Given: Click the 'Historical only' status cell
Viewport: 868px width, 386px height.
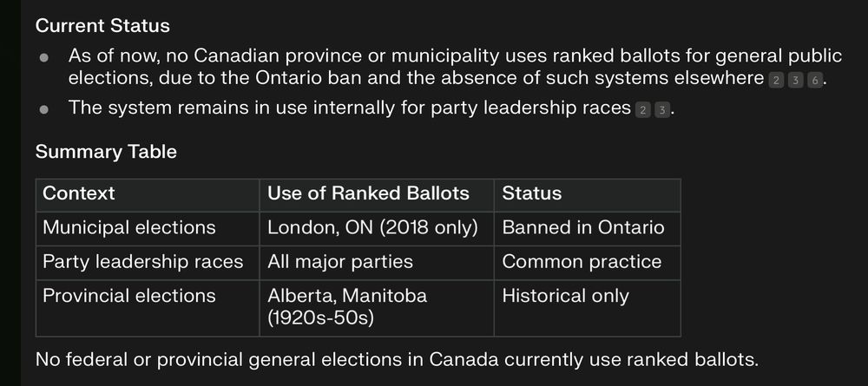Looking at the screenshot, I should [x=565, y=295].
